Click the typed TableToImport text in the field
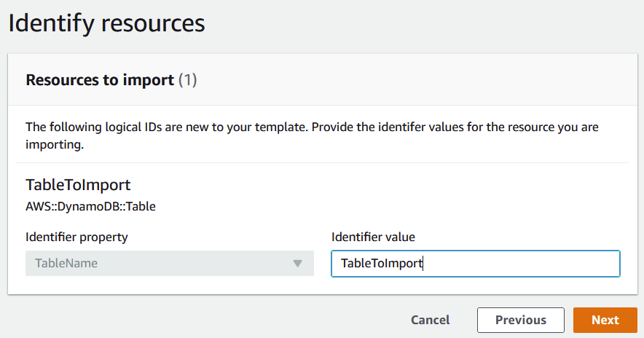The width and height of the screenshot is (644, 338). [x=381, y=263]
